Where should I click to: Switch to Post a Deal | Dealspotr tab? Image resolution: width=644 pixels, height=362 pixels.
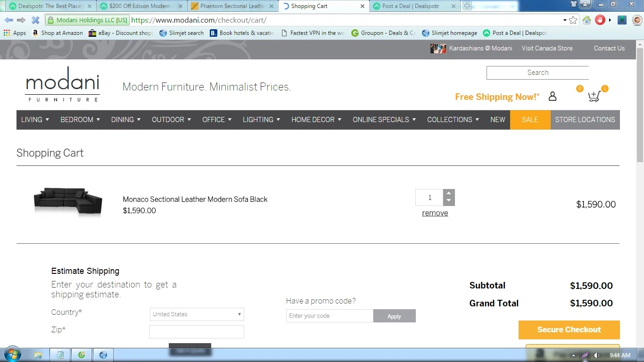pyautogui.click(x=413, y=6)
